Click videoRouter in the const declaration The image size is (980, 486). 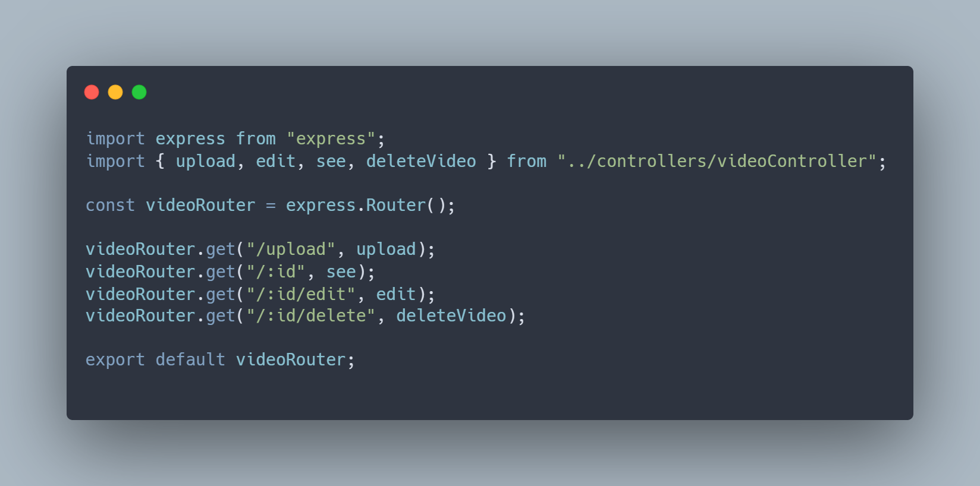(200, 206)
